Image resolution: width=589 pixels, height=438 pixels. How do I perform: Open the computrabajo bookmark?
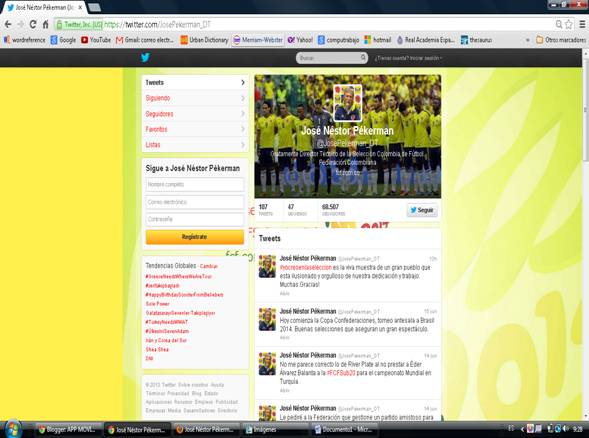pos(338,40)
